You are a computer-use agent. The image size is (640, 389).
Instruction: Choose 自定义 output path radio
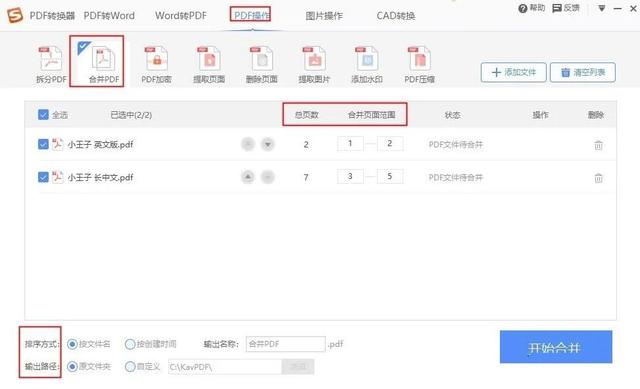click(x=130, y=367)
